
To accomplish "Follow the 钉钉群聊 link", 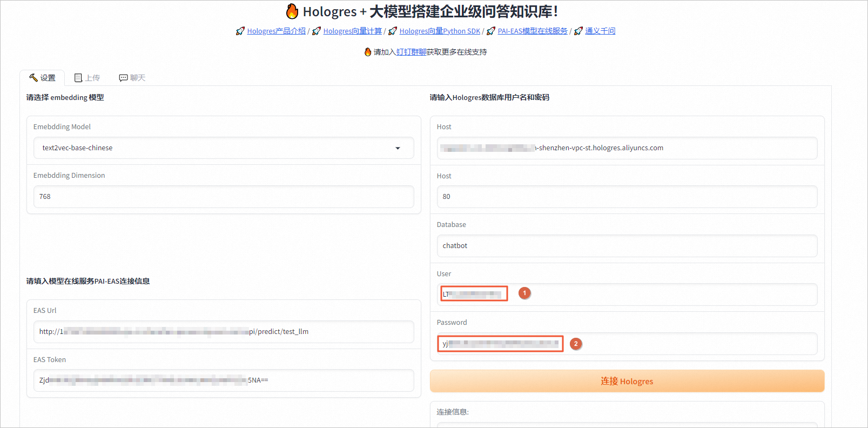I will [412, 52].
